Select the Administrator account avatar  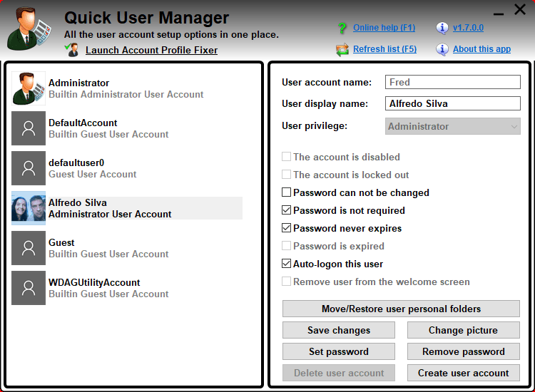pos(29,89)
